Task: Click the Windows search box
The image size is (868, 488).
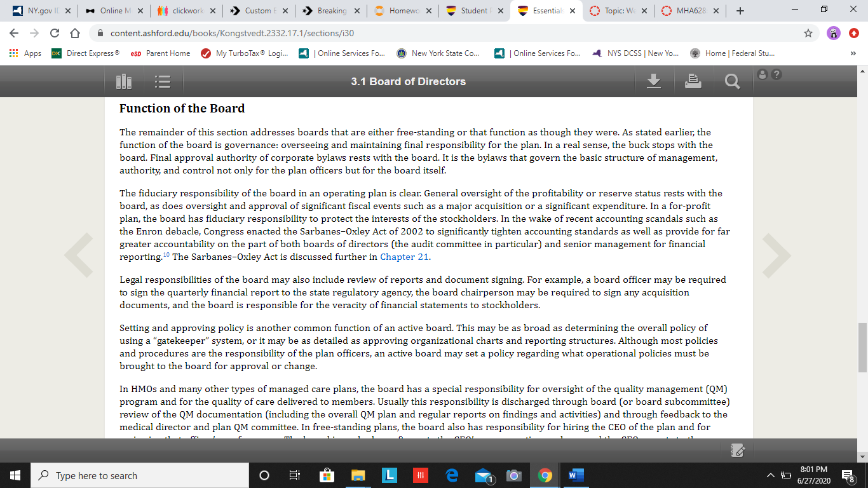Action: point(140,475)
